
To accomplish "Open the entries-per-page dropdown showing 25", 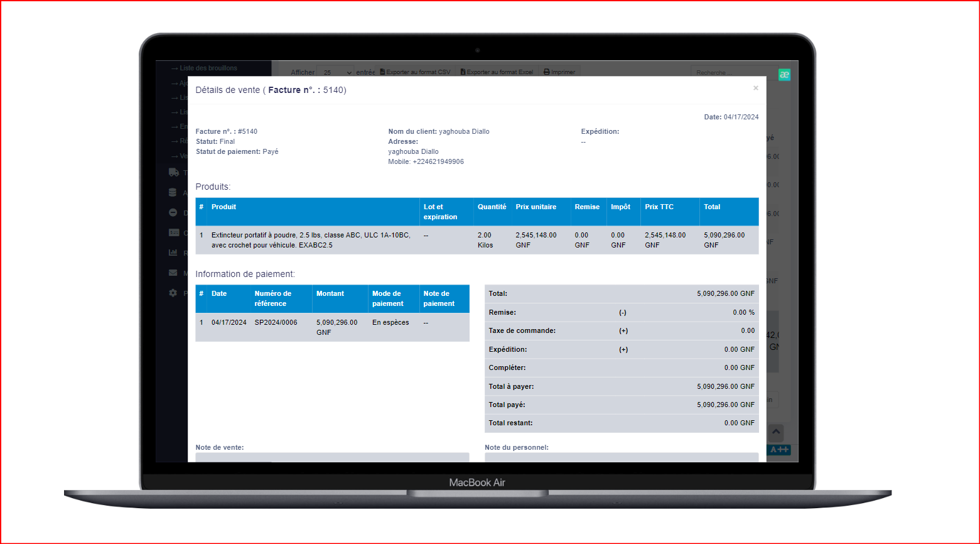I will (335, 72).
